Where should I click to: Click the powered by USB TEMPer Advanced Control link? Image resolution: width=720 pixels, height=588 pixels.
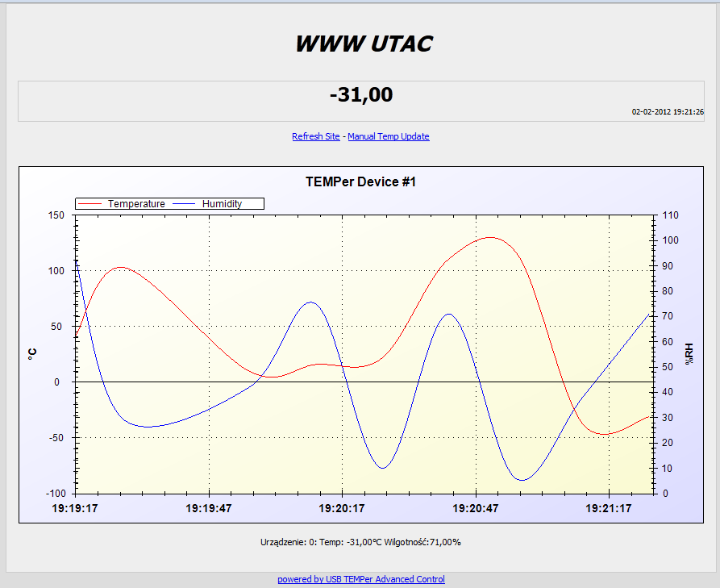(x=360, y=579)
